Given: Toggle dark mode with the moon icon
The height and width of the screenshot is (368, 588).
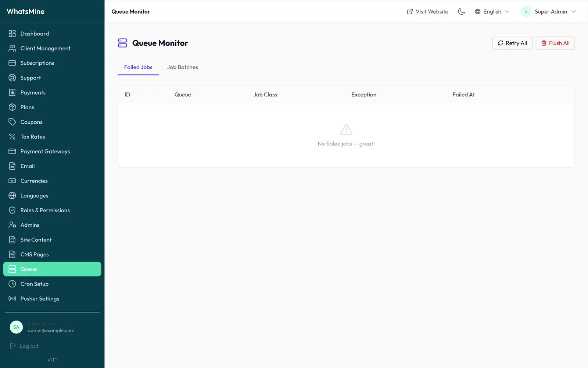Looking at the screenshot, I should [462, 11].
